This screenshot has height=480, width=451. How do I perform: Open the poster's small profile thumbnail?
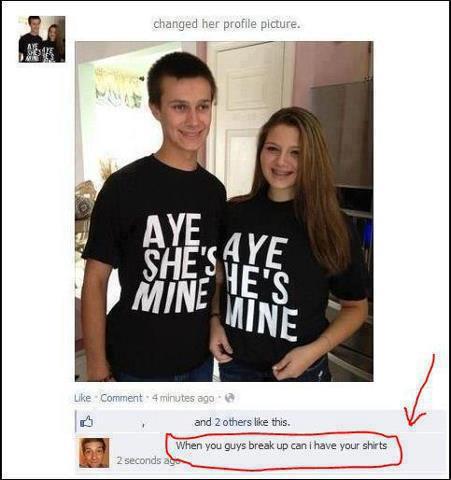point(42,39)
